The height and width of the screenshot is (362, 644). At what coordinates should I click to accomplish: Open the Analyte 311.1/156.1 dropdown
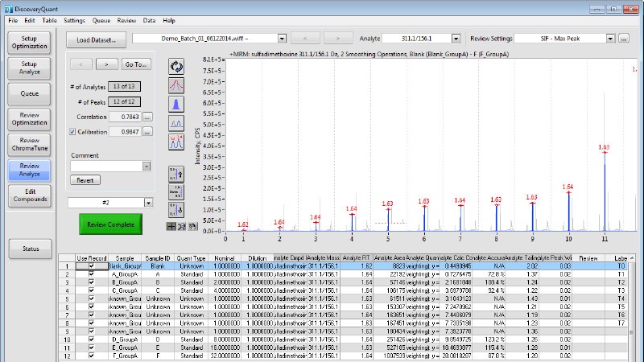coord(456,39)
